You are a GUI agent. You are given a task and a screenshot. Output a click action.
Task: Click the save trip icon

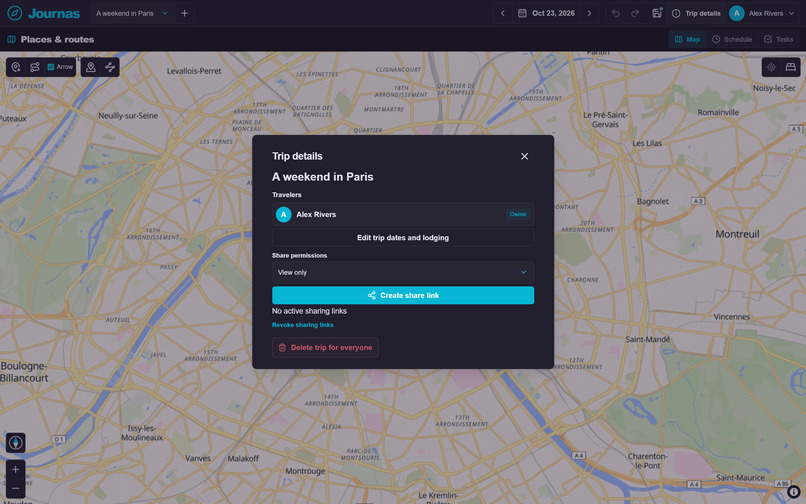coord(657,13)
